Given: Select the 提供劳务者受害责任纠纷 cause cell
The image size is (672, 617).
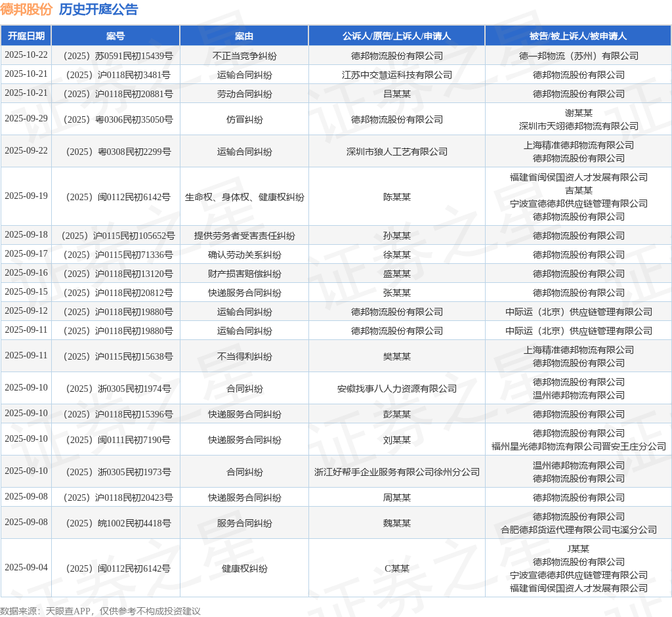Looking at the screenshot, I should (x=244, y=236).
